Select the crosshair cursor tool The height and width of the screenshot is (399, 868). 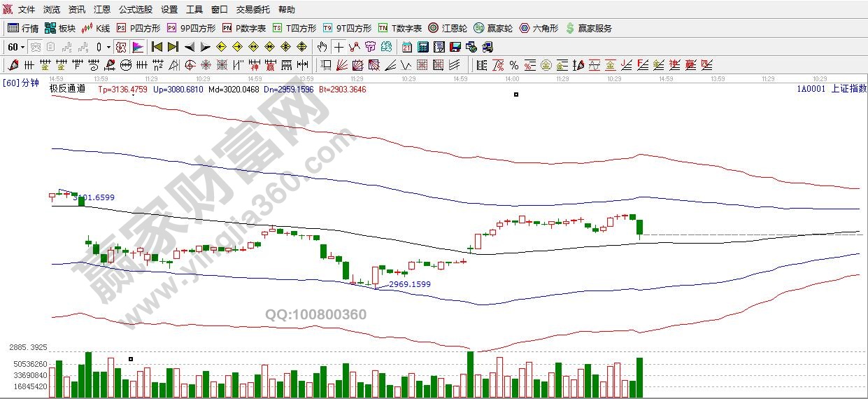coord(339,47)
